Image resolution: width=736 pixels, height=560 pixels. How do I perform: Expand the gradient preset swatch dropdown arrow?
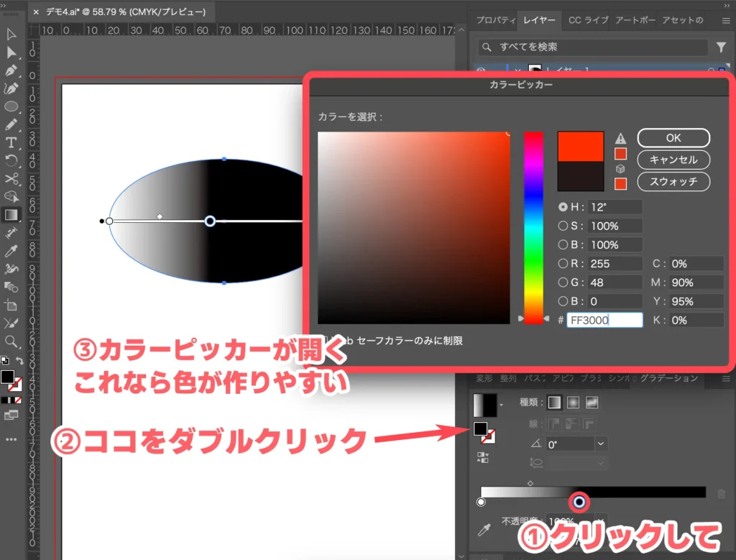pos(502,406)
